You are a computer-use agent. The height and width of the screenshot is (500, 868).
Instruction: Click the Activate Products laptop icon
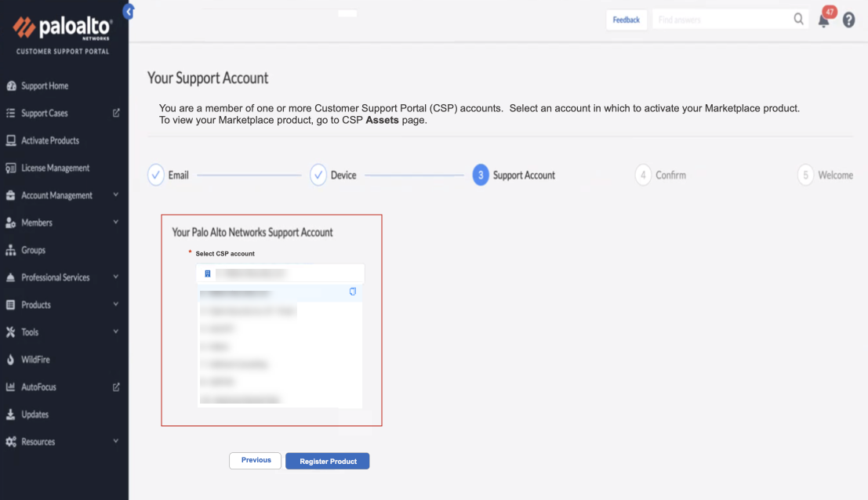tap(10, 140)
